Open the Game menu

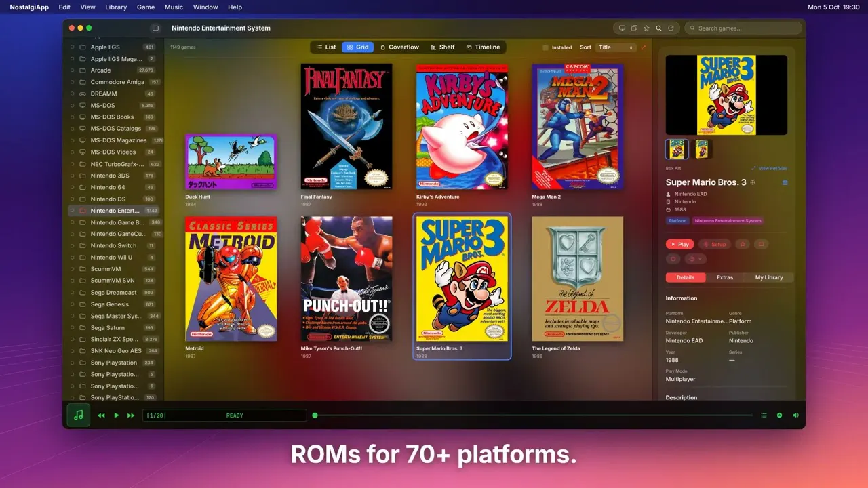click(146, 7)
